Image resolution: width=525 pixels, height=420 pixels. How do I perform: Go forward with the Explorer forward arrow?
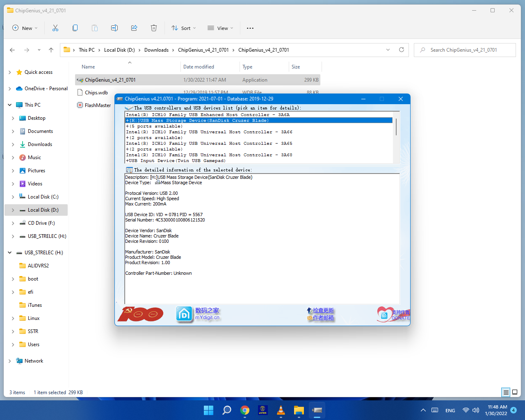[27, 50]
